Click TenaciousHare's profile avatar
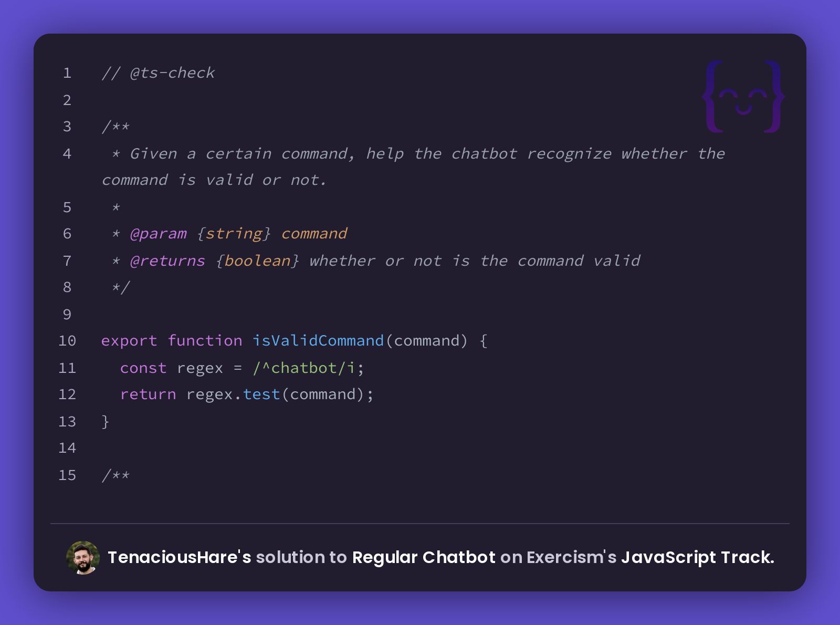 coord(83,557)
